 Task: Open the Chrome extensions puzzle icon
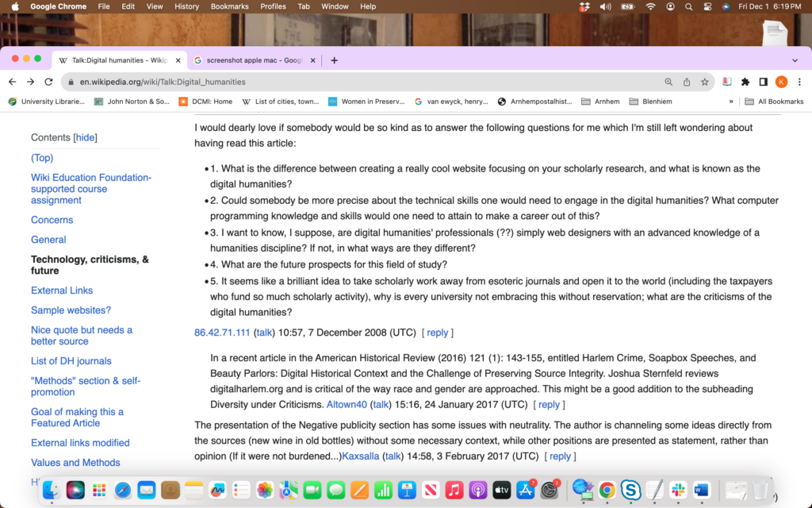point(745,82)
